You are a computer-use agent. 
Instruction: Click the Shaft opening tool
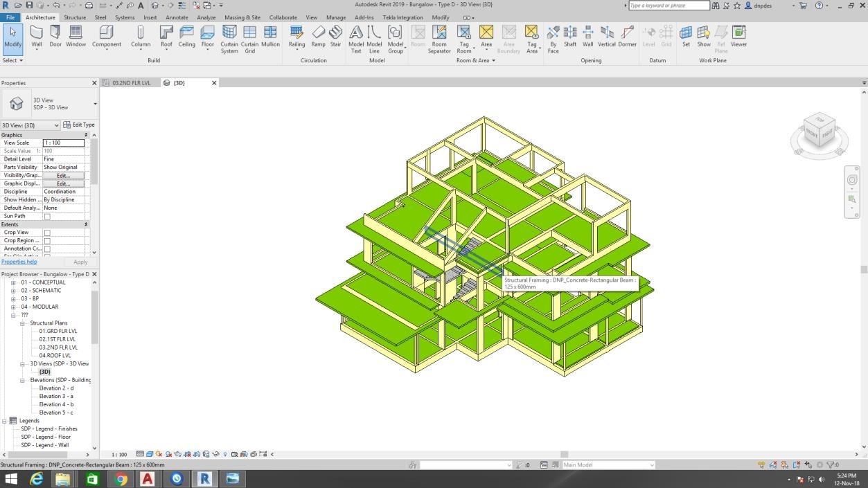(x=570, y=36)
